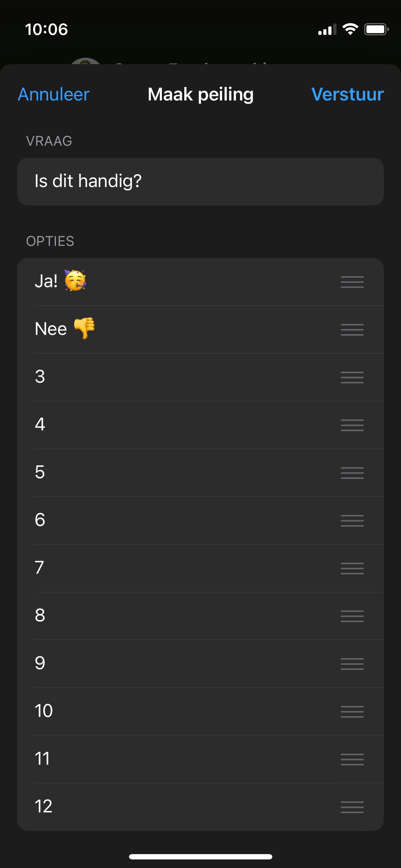Select the option 4 text field
The image size is (401, 868).
pos(178,425)
